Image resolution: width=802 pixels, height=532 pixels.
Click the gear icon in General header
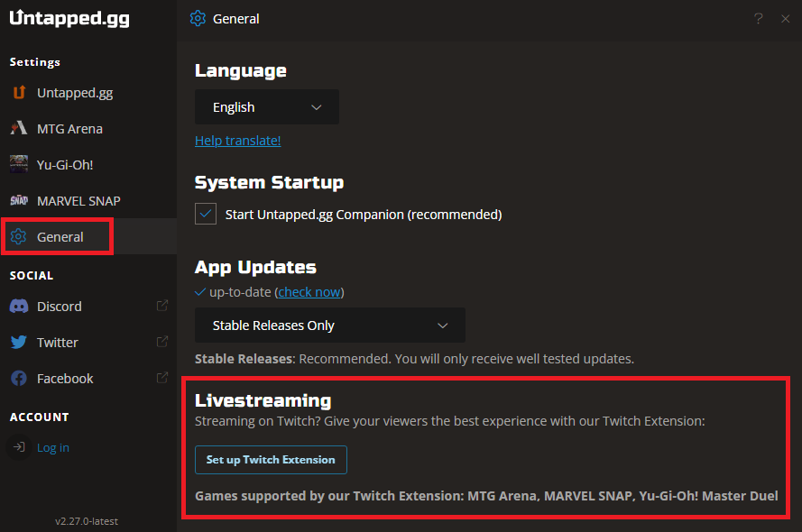(x=198, y=18)
